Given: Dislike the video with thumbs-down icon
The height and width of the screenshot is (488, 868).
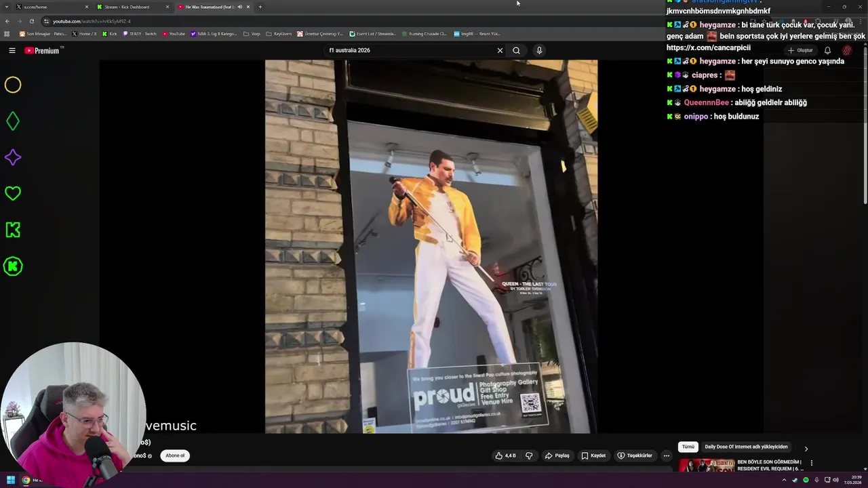Looking at the screenshot, I should point(529,455).
